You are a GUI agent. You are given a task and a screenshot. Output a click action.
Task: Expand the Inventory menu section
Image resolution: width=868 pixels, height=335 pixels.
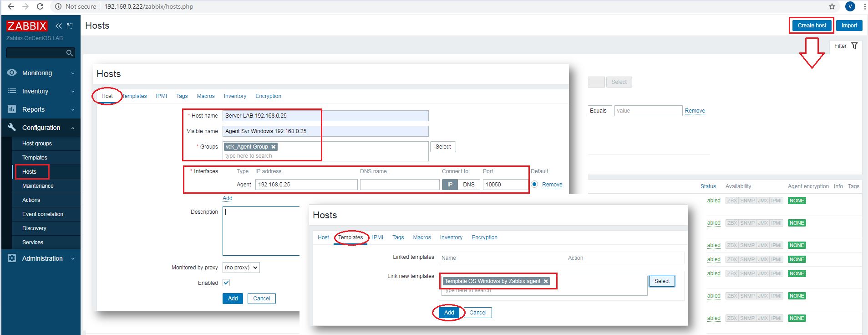click(72, 91)
